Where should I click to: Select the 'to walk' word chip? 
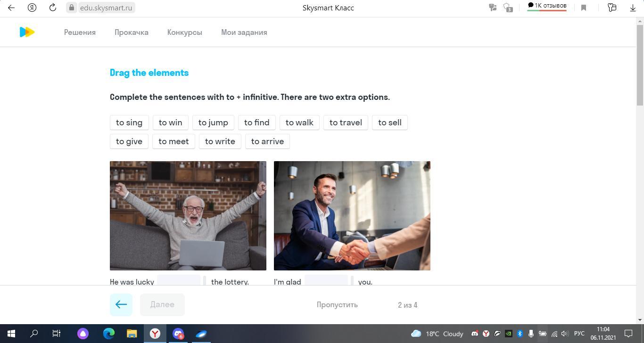[299, 122]
